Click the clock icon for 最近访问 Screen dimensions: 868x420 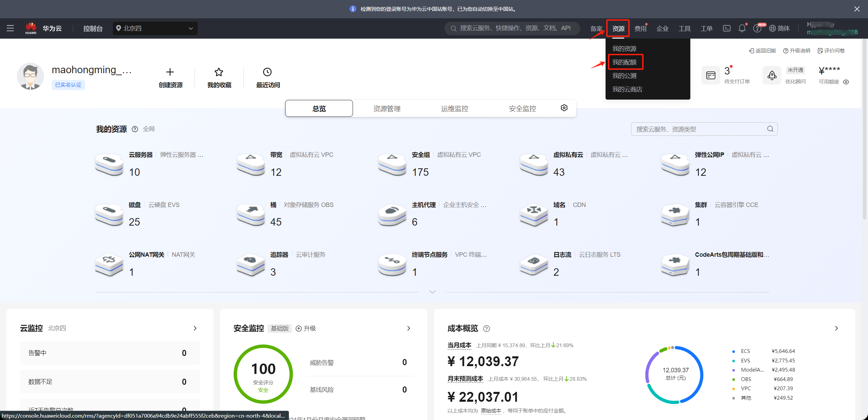(x=268, y=72)
